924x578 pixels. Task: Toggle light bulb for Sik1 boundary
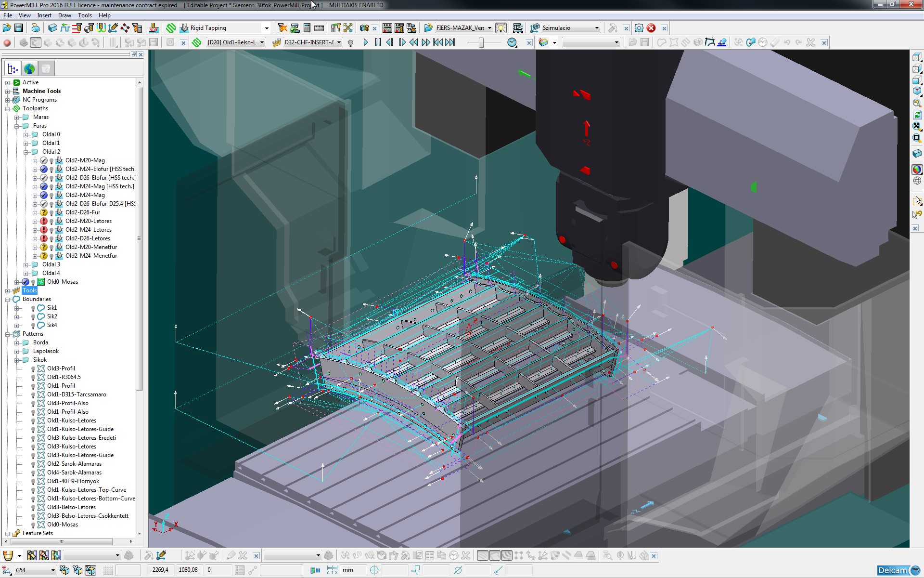pos(33,308)
